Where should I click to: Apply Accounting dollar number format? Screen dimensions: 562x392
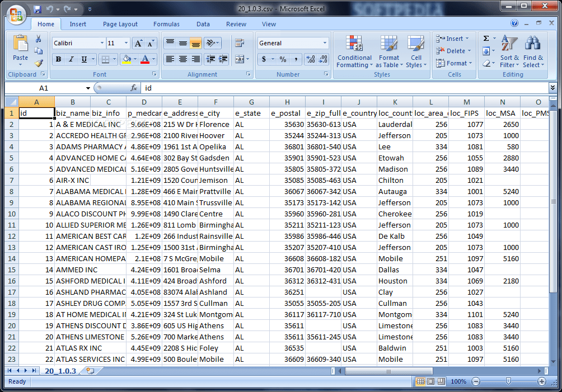coord(264,59)
